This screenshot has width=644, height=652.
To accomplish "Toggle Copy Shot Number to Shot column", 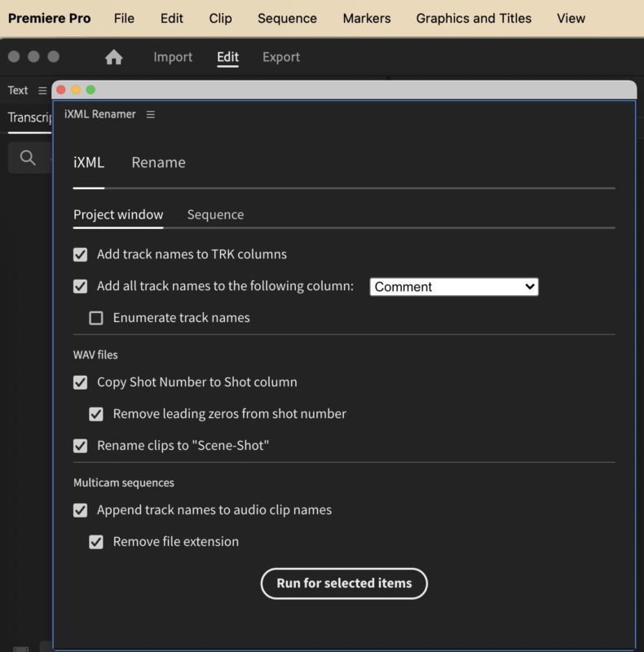I will (80, 382).
